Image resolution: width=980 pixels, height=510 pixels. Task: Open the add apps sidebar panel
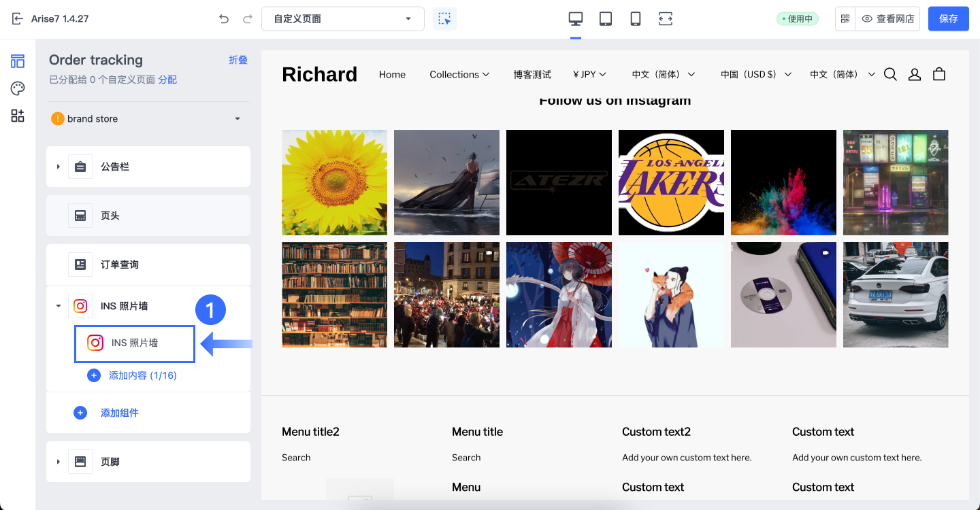(18, 116)
